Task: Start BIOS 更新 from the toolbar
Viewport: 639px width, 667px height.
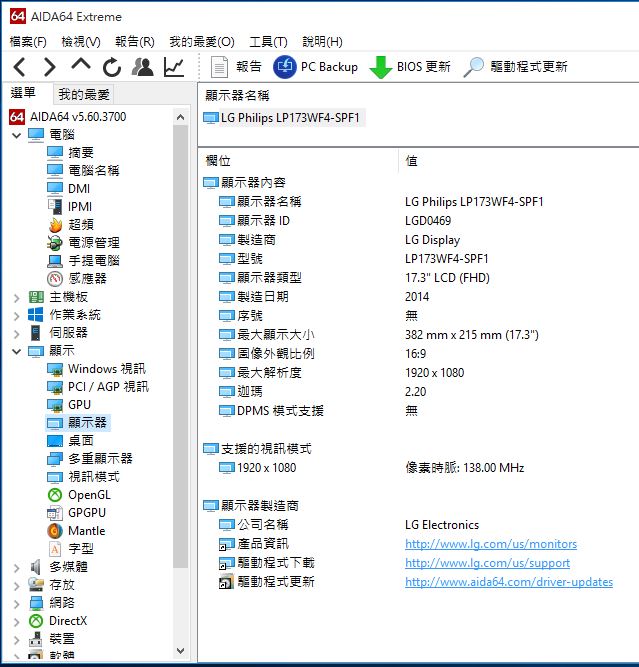Action: pos(410,67)
